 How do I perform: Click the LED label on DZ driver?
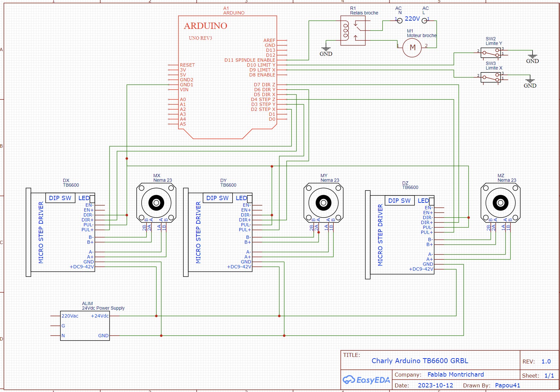(x=423, y=201)
